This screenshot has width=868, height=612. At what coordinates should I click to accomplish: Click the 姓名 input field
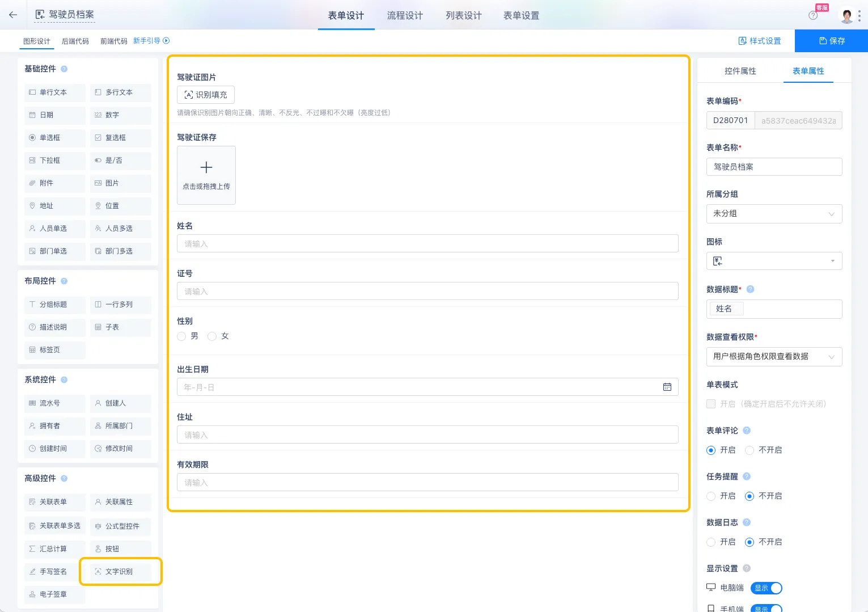click(427, 243)
